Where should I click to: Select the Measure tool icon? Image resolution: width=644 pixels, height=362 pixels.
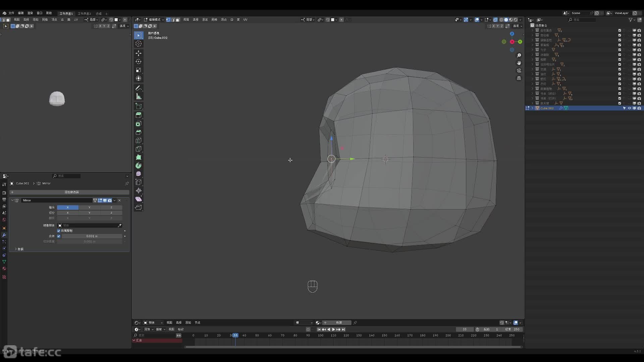tap(139, 97)
